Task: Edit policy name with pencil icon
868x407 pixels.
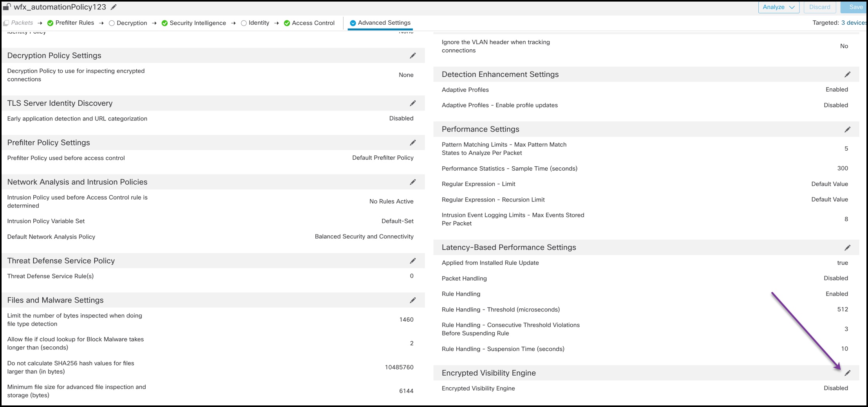Action: [x=114, y=7]
